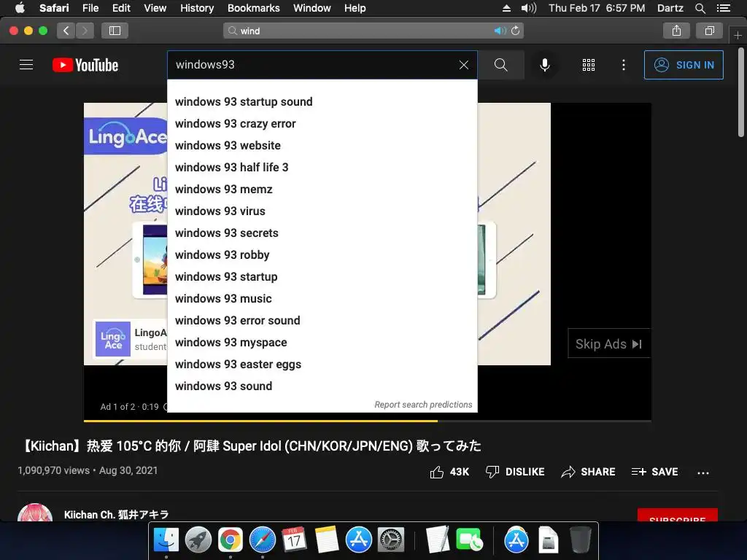The width and height of the screenshot is (747, 560).
Task: Select suggestion 'windows 93 robby'
Action: point(322,255)
